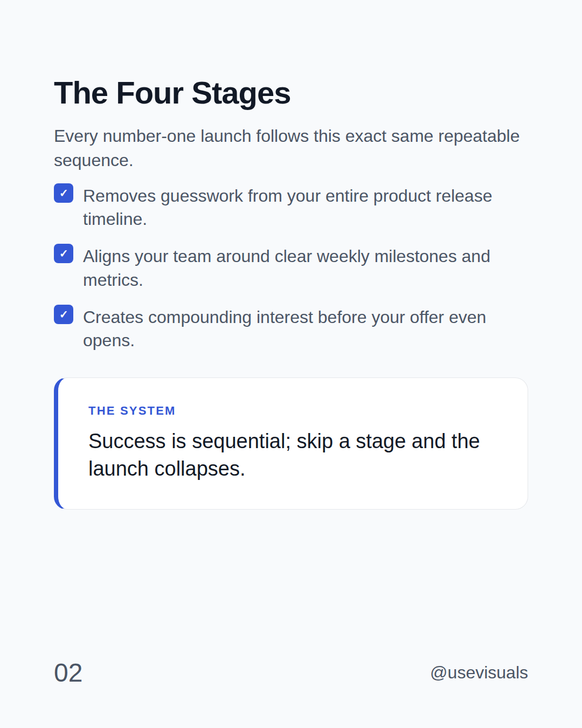Click the word 'Stages' in the title

[241, 93]
